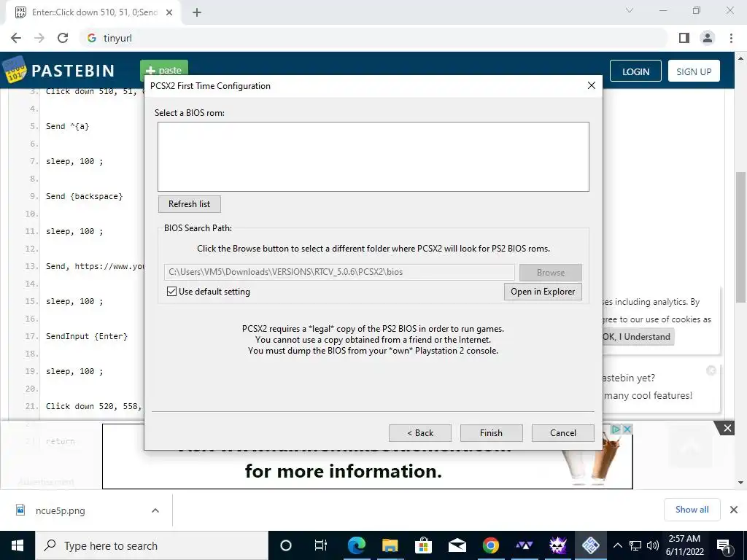Open Task View on taskbar
This screenshot has height=560, width=747.
tap(321, 545)
